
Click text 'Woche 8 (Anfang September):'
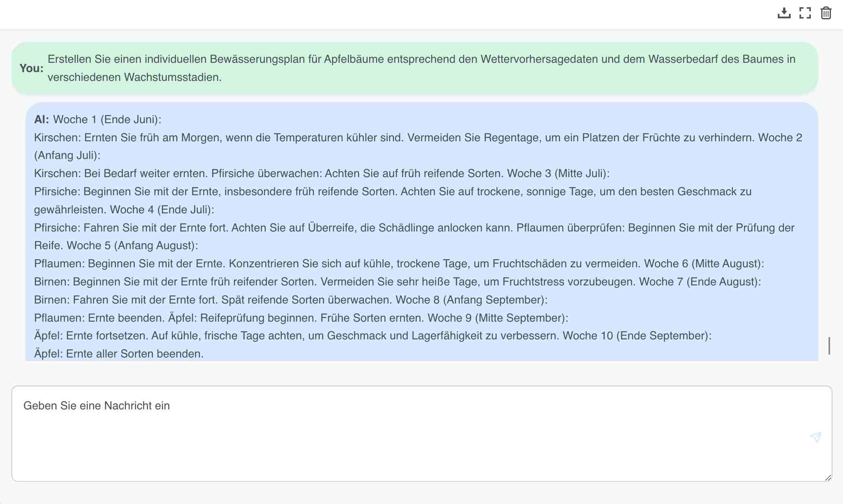point(471,300)
